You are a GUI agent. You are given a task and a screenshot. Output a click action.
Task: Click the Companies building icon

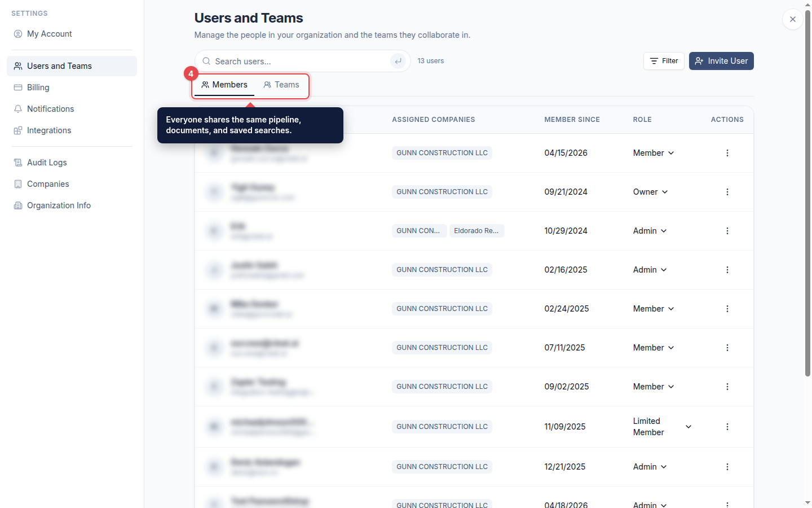click(x=18, y=184)
